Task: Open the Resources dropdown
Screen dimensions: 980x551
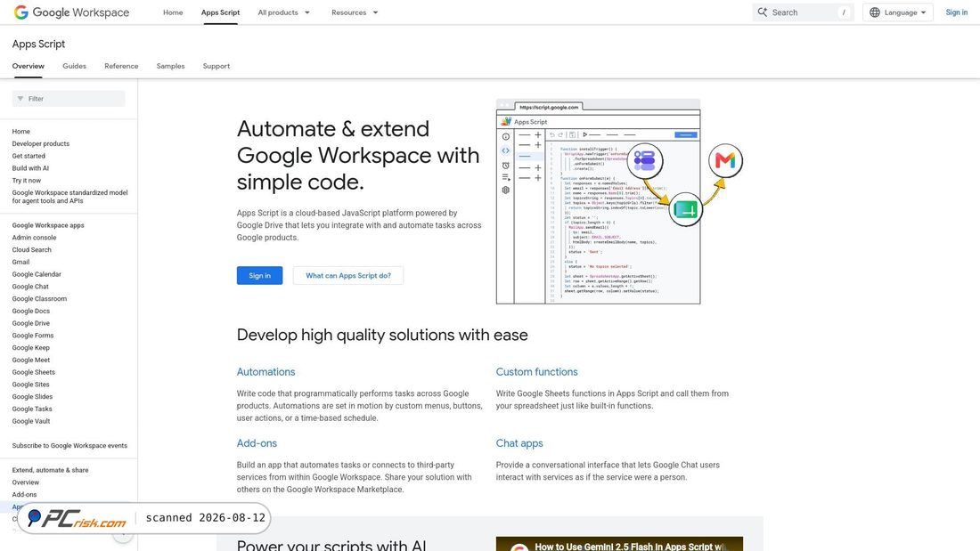Action: click(x=355, y=12)
